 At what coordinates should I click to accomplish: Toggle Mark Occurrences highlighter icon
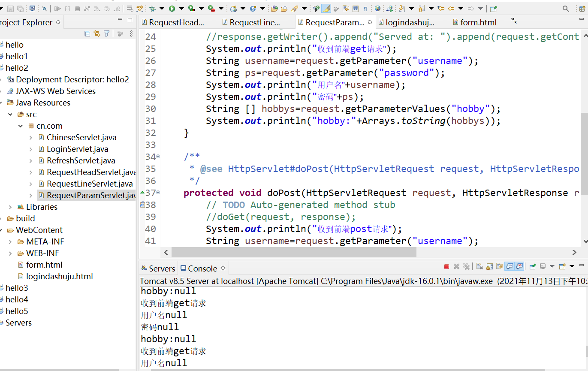click(326, 9)
